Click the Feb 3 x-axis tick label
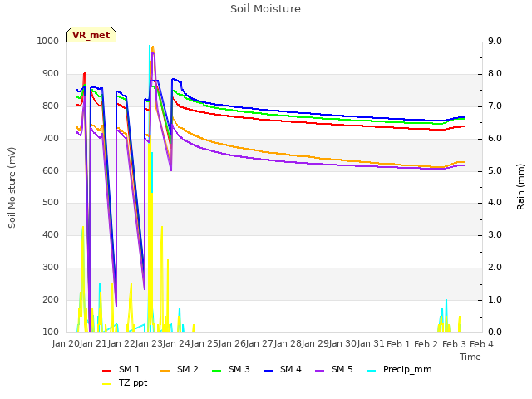This screenshot has width=532, height=399. (454, 344)
